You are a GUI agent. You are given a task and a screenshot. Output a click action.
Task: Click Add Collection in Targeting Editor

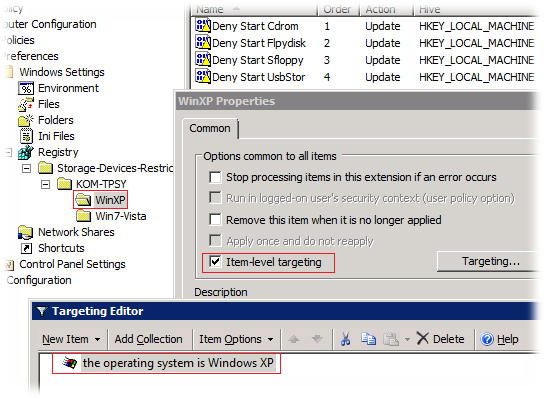click(148, 339)
